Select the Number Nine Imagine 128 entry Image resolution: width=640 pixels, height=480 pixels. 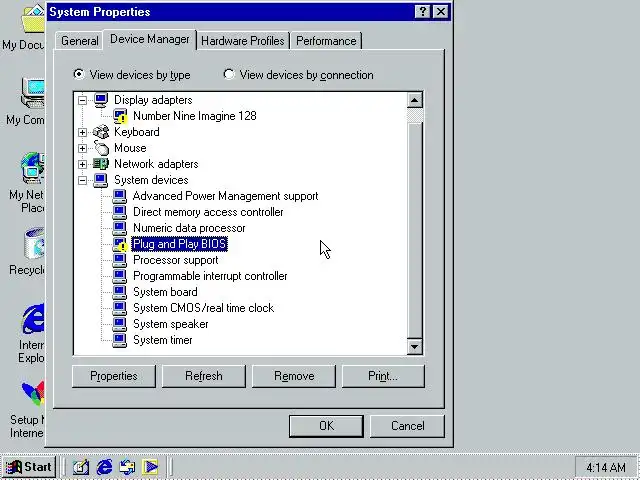(195, 116)
